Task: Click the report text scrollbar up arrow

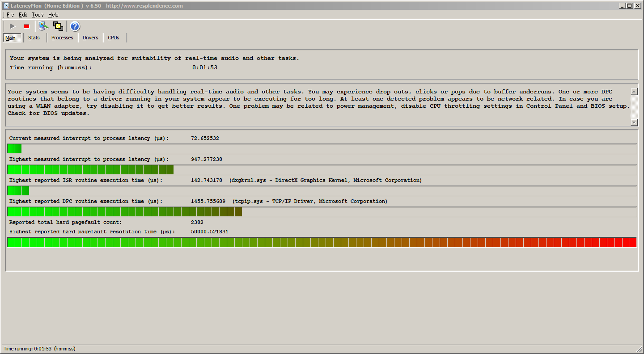Action: 634,92
